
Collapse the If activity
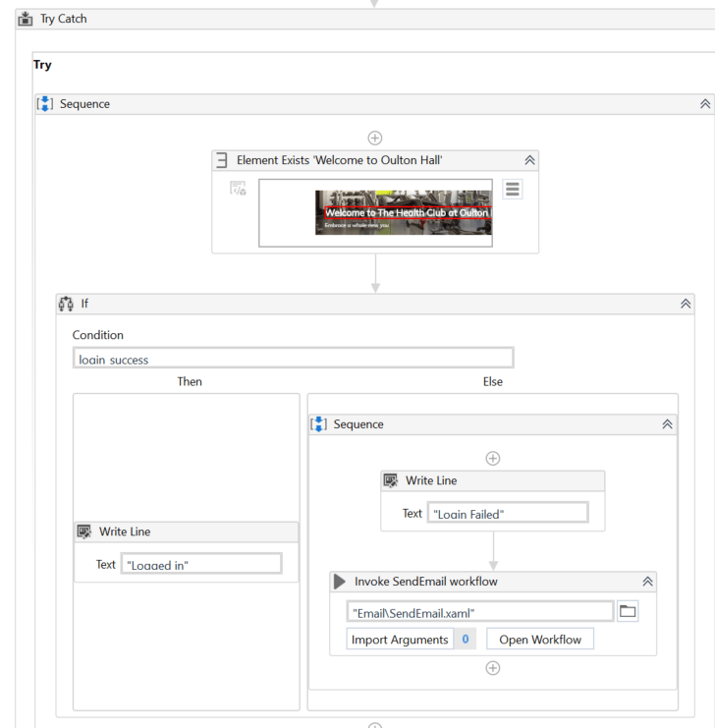(x=686, y=305)
